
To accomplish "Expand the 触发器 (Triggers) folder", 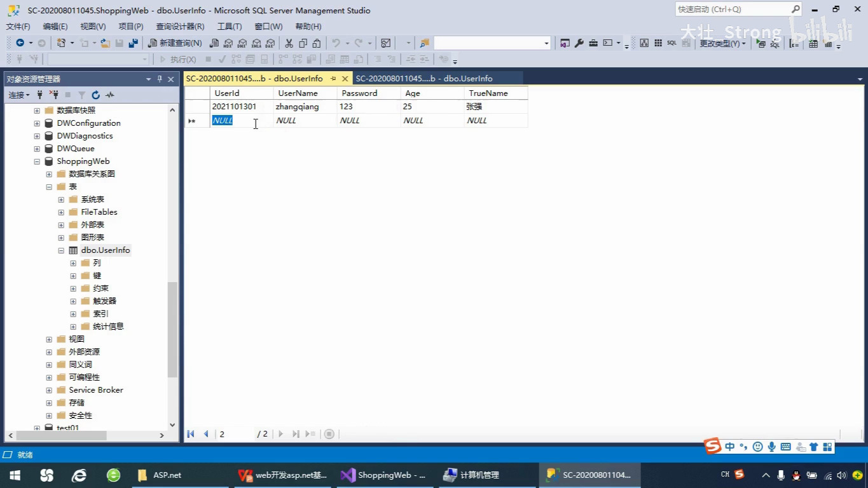I will click(x=73, y=301).
